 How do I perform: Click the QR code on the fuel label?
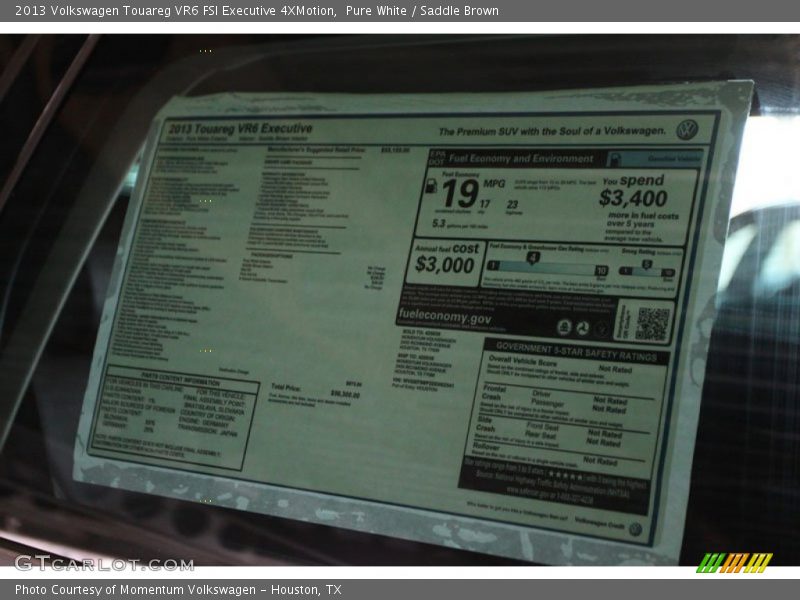pos(652,323)
